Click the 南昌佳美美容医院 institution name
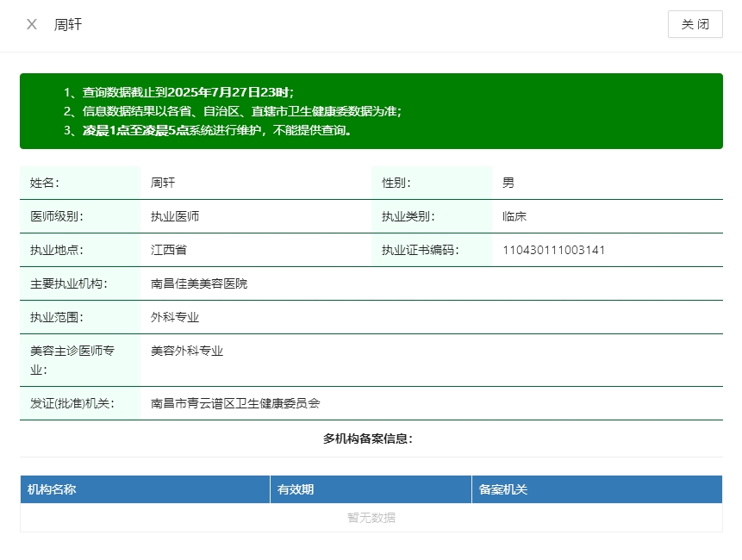 point(199,283)
